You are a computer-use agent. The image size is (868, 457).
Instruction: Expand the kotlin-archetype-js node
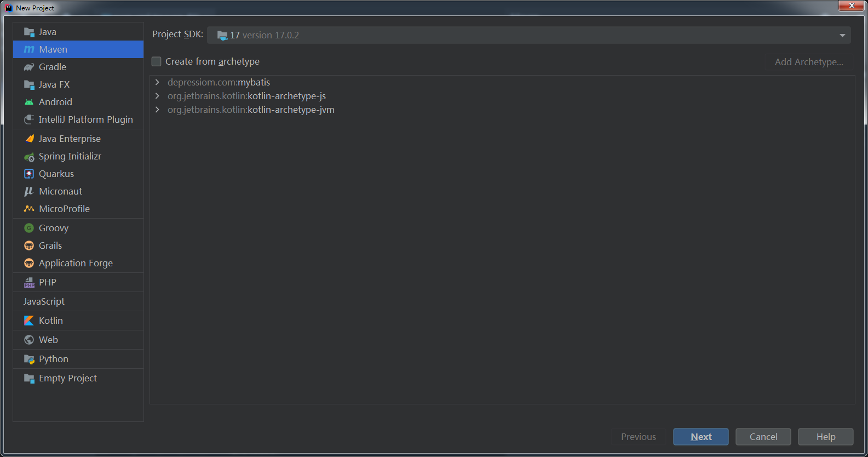[x=157, y=96]
